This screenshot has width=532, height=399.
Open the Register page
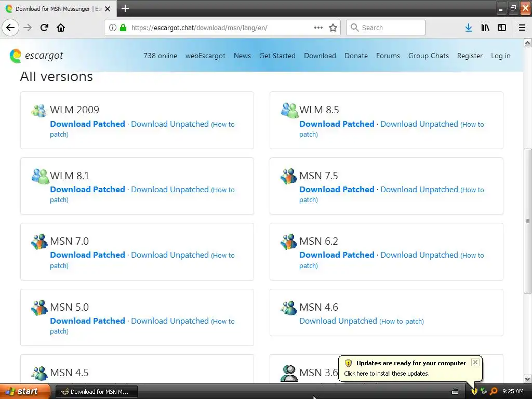[x=470, y=56]
